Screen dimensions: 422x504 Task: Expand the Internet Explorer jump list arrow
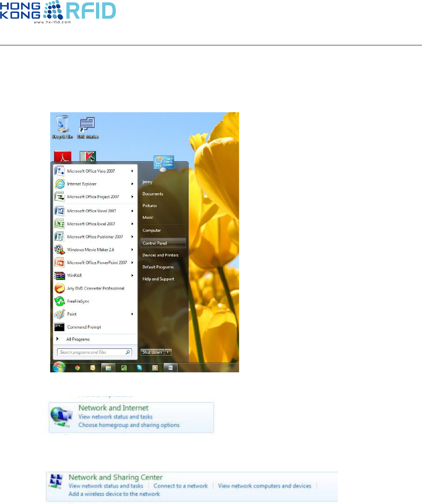pos(132,184)
